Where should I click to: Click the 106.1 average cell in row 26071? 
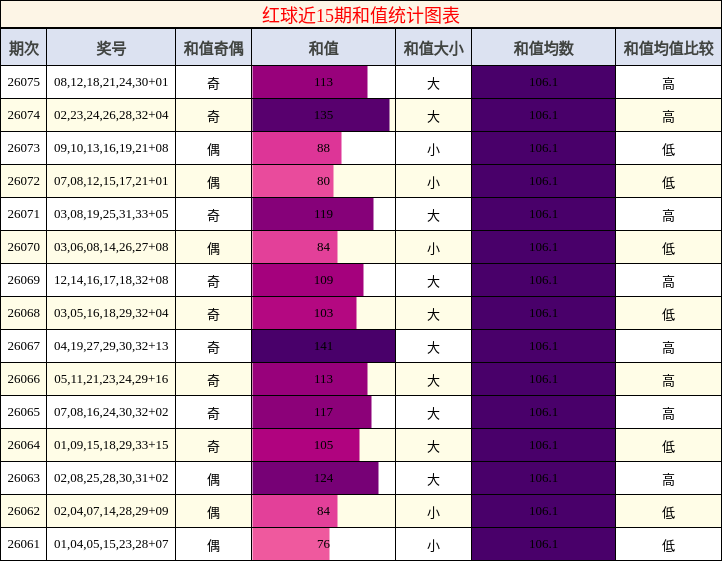click(x=543, y=214)
